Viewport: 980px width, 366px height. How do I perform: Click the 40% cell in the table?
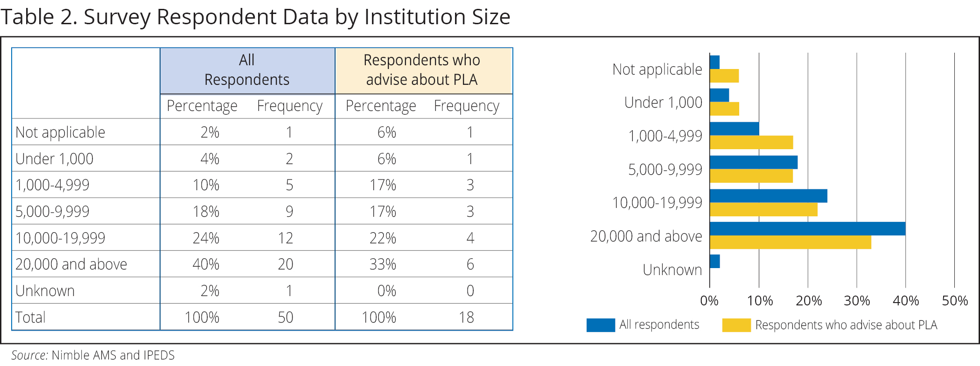coord(206,264)
